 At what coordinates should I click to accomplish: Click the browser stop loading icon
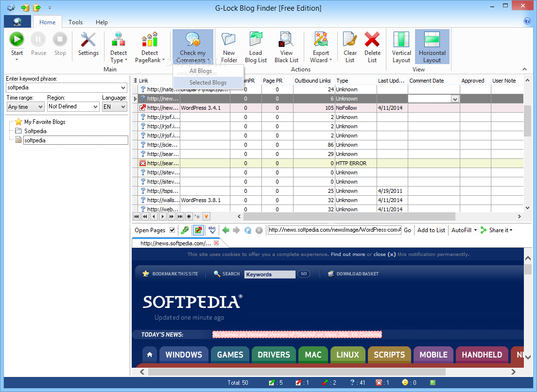[259, 230]
